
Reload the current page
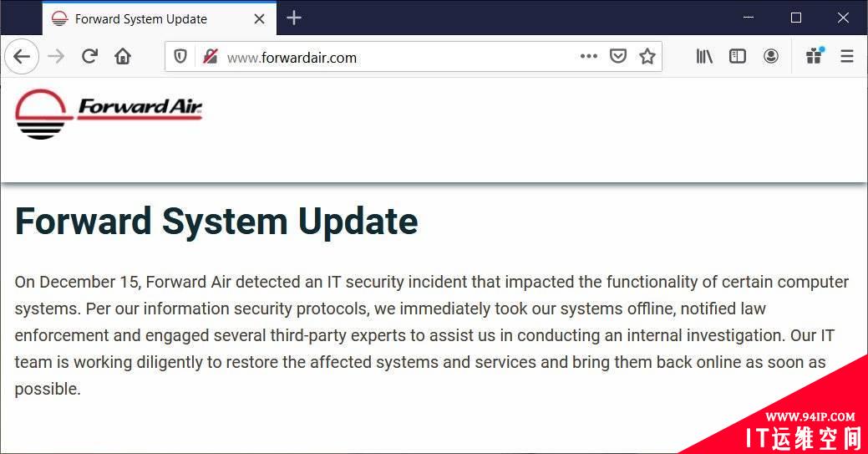(x=89, y=57)
